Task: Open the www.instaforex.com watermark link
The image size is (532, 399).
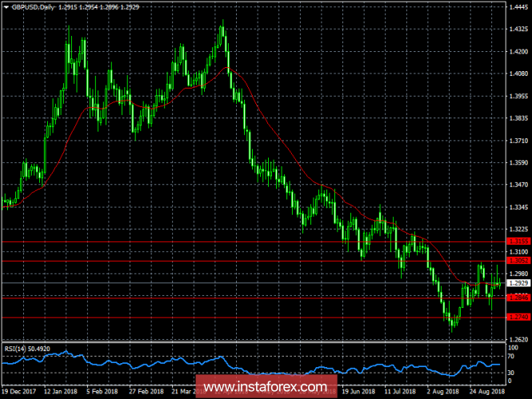Action: [x=266, y=386]
